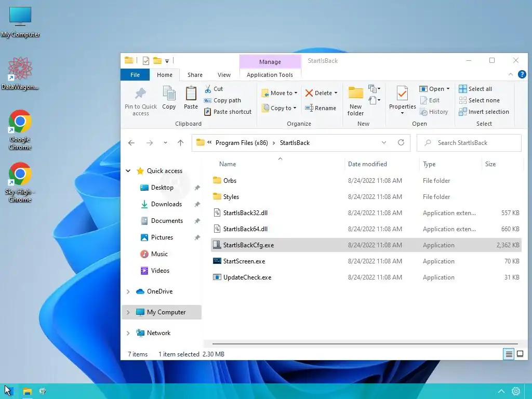Open the Open button dropdown arrow
This screenshot has width=532, height=399.
[x=448, y=89]
